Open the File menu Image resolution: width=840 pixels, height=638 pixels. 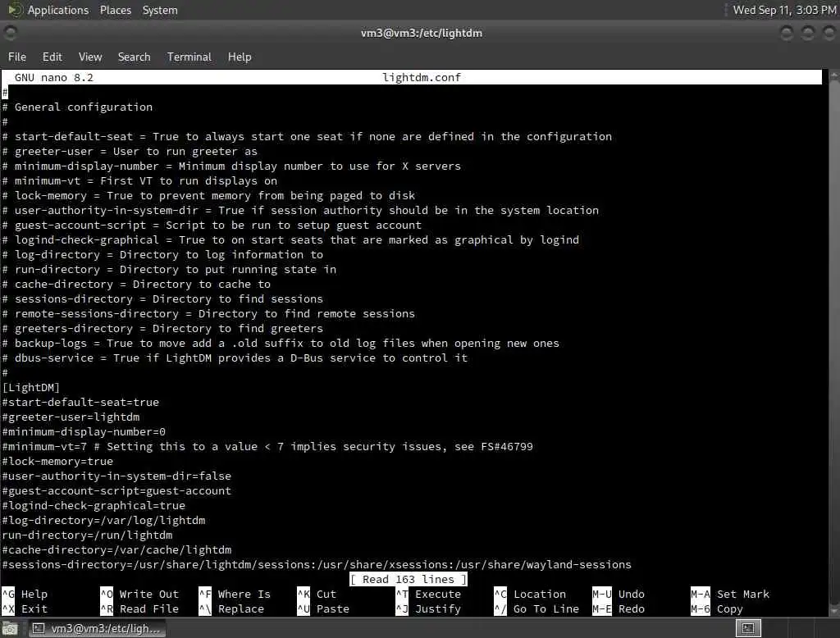tap(16, 57)
